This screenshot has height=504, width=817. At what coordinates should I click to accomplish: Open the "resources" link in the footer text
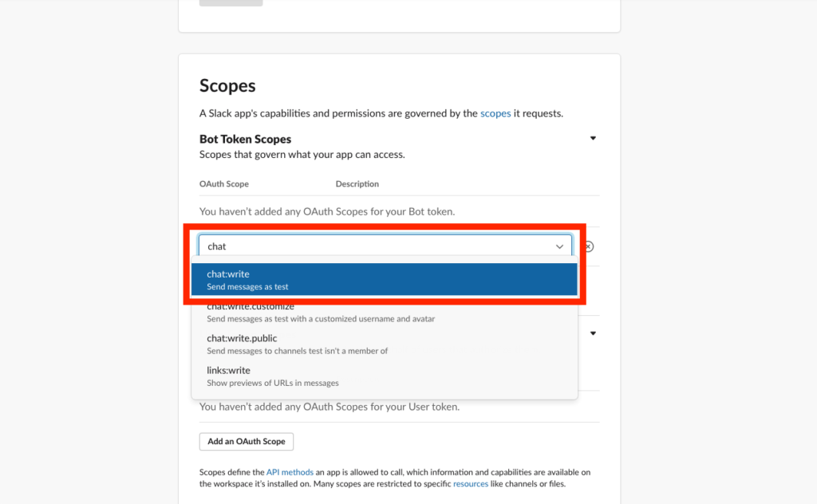pos(471,484)
